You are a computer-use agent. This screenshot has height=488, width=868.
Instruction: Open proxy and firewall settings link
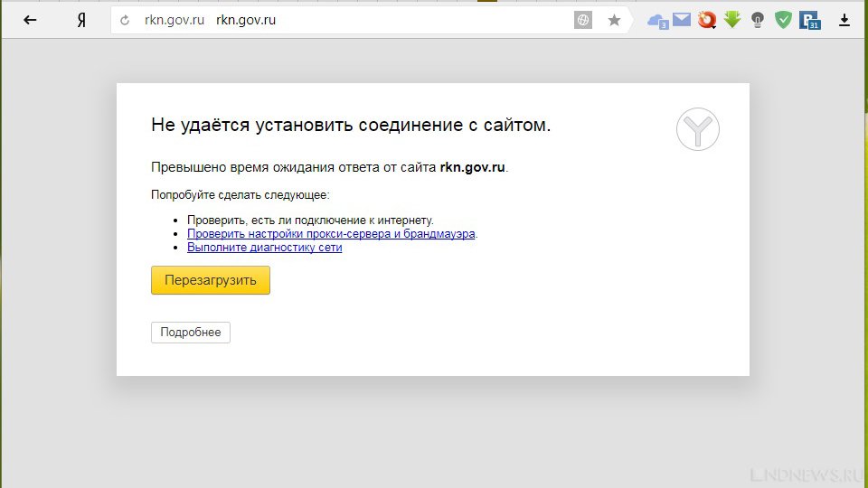331,233
